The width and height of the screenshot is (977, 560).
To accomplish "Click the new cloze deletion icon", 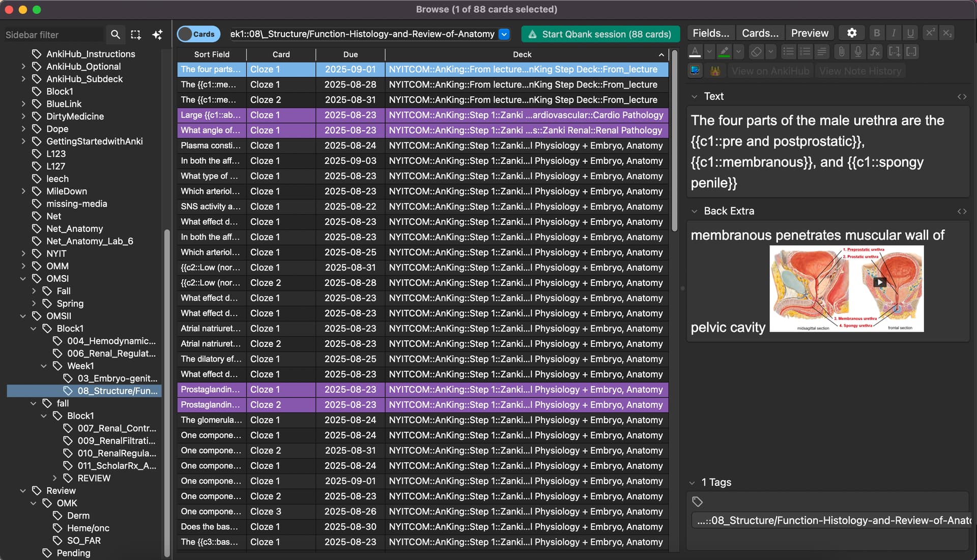I will 894,51.
